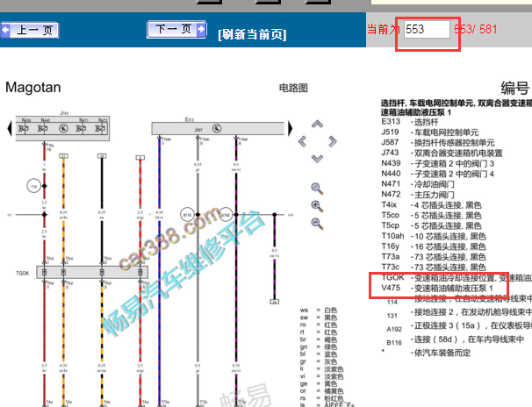This screenshot has height=407, width=532.
Task: Select legend entry N439 阀门 3
Action: tap(438, 163)
